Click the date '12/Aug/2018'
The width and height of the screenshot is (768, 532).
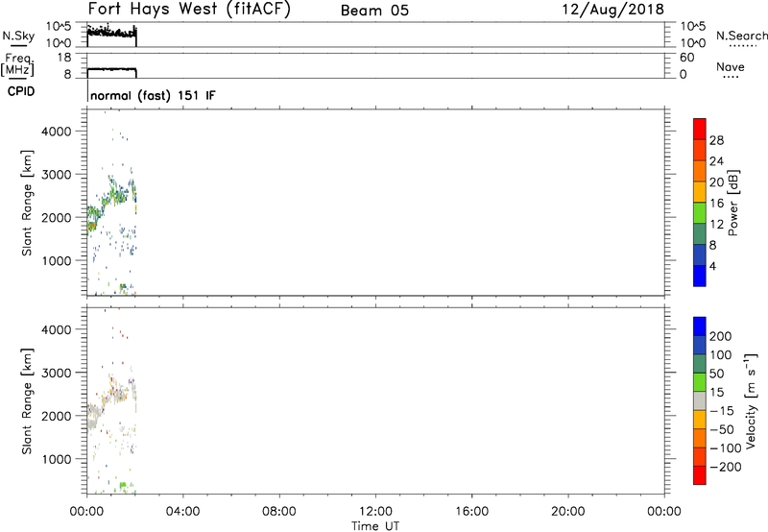[612, 10]
